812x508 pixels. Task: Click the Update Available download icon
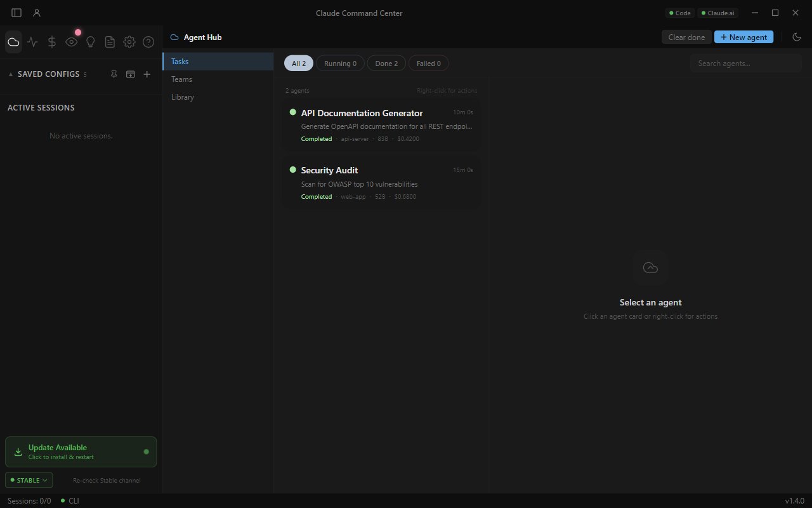coord(18,452)
